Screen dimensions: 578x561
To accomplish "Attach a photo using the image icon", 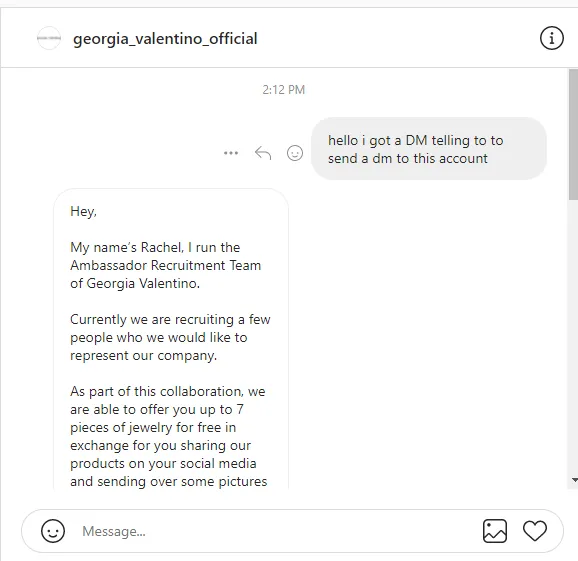I will click(495, 531).
